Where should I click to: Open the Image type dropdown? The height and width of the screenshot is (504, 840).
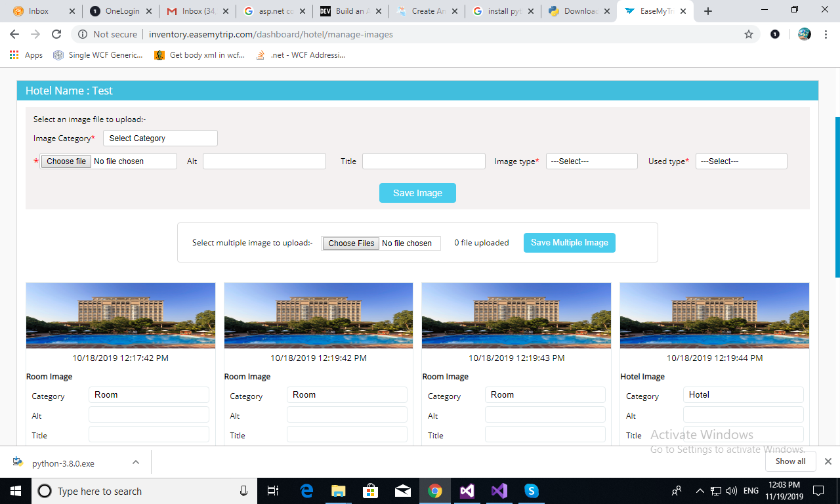pyautogui.click(x=591, y=161)
